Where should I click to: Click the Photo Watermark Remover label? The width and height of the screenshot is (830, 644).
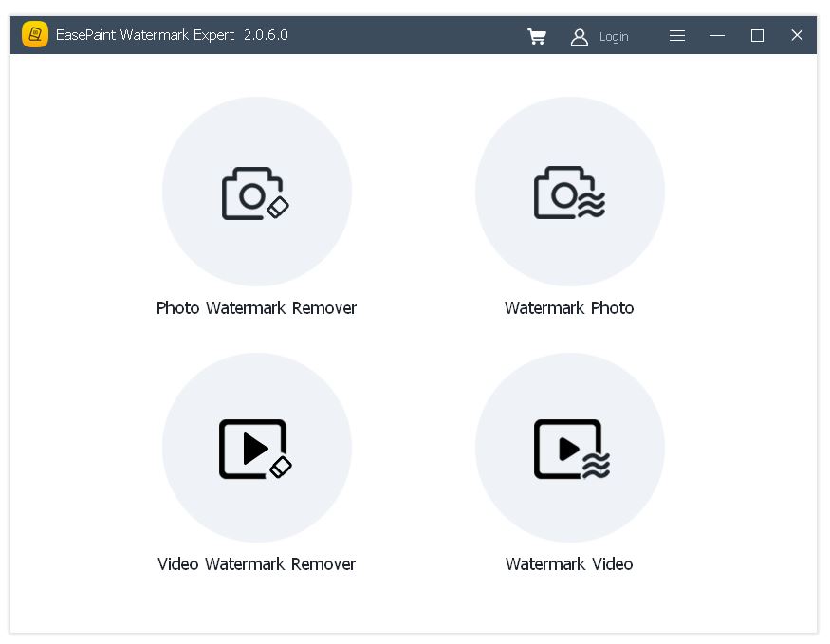(257, 307)
